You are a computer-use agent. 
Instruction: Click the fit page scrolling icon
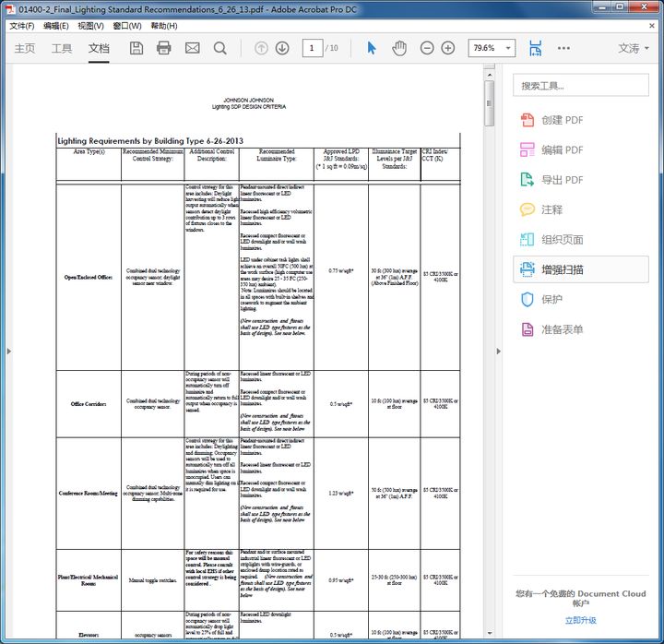(535, 48)
